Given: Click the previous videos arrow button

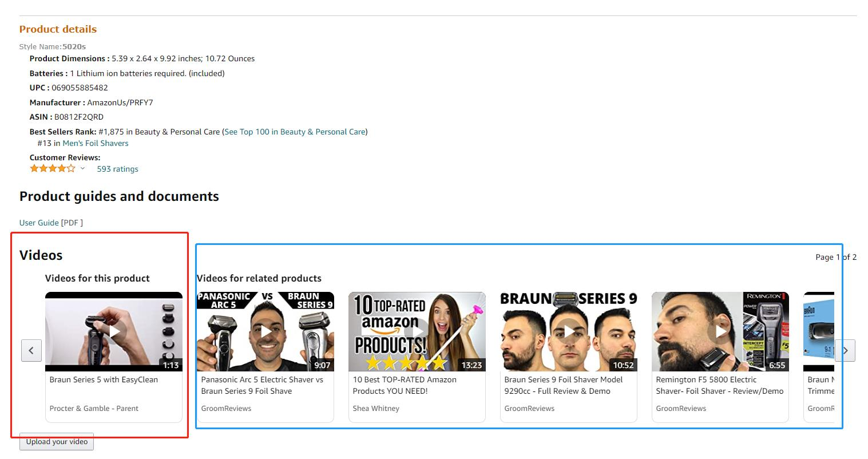Looking at the screenshot, I should click(x=31, y=350).
